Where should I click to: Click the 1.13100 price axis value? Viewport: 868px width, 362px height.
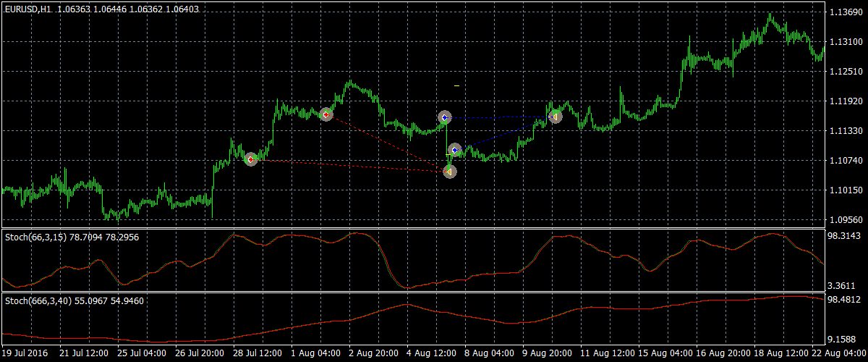click(846, 42)
